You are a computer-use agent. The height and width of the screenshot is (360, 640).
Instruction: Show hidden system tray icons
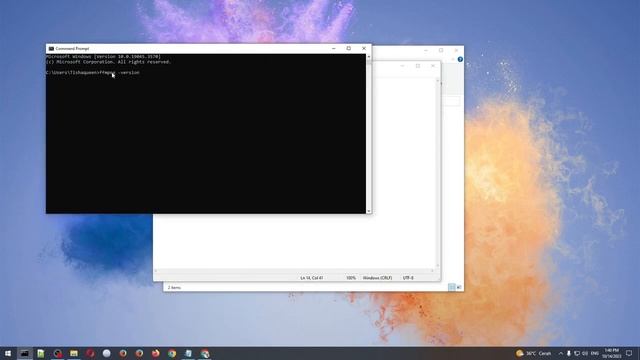tap(561, 353)
